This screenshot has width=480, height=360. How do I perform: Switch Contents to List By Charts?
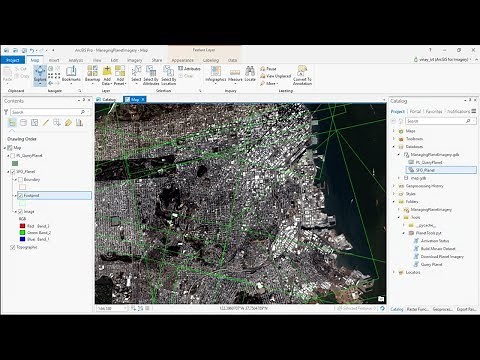[x=79, y=123]
